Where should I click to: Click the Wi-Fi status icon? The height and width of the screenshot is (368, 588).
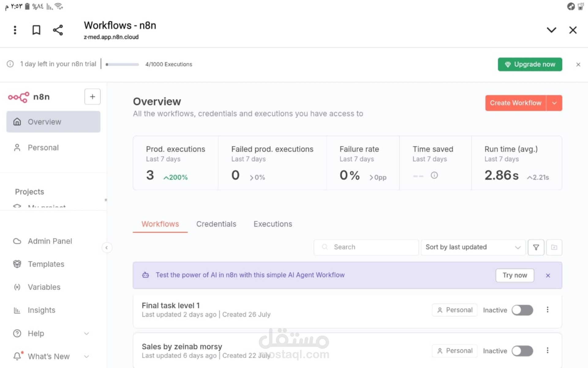click(x=59, y=6)
